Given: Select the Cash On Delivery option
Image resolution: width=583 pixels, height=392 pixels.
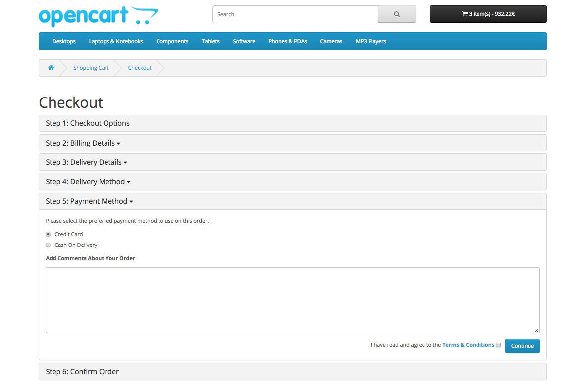Looking at the screenshot, I should click(48, 245).
